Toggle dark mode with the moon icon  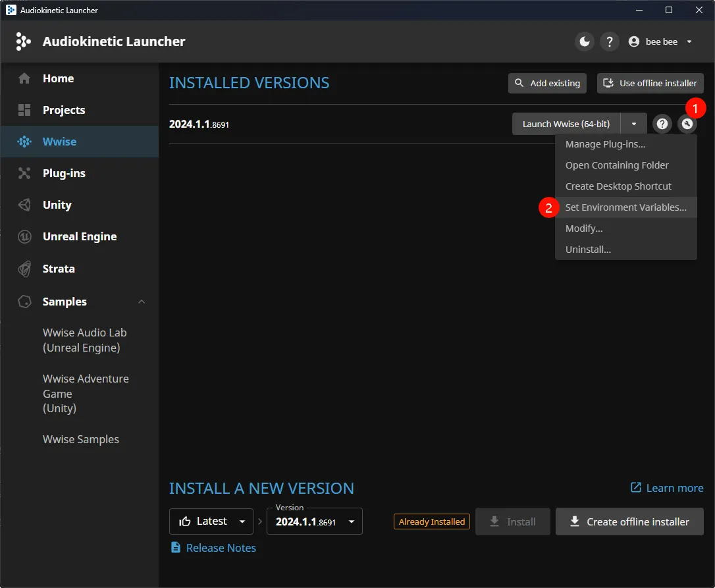[x=584, y=42]
